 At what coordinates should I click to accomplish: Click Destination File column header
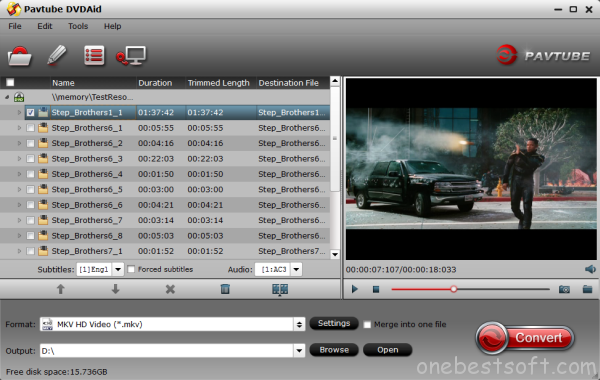point(293,83)
